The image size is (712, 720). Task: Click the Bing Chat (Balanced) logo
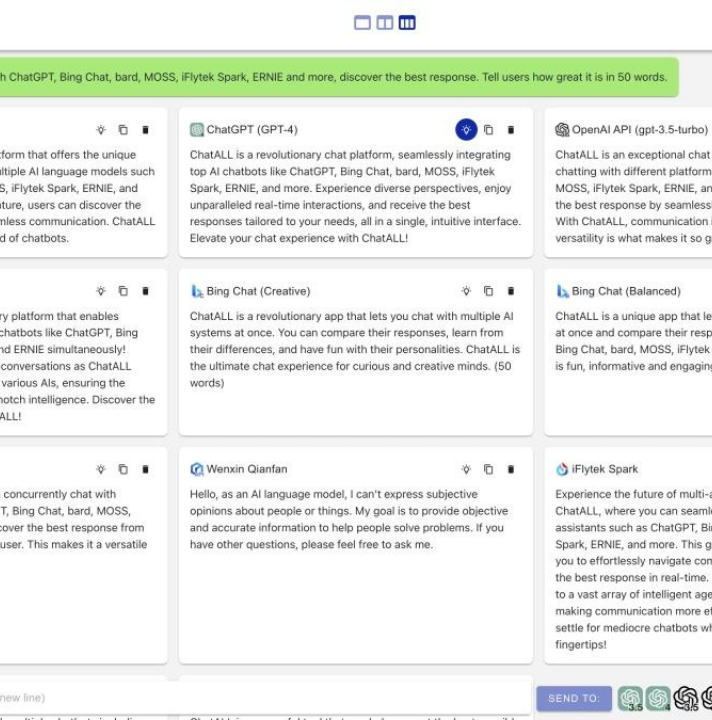tap(562, 291)
